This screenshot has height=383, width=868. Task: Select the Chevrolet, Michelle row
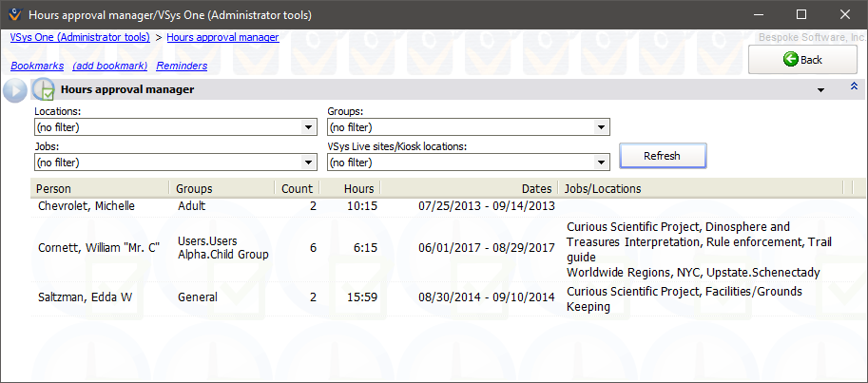(87, 206)
